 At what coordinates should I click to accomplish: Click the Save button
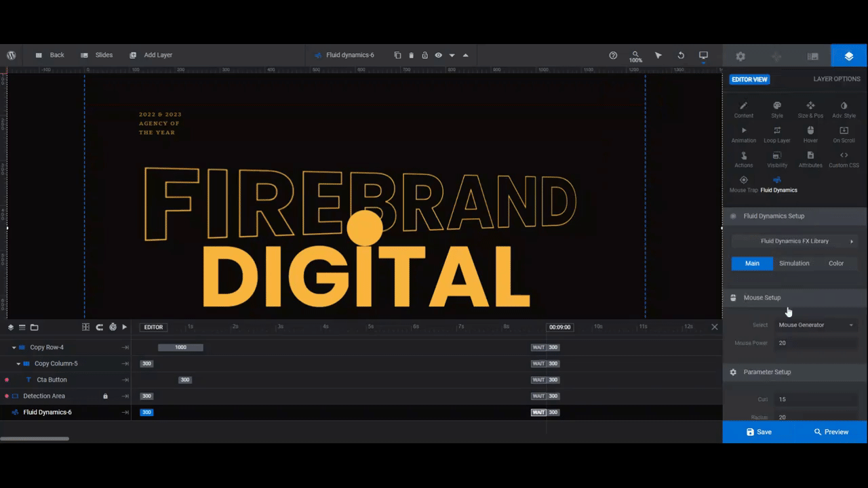[759, 432]
